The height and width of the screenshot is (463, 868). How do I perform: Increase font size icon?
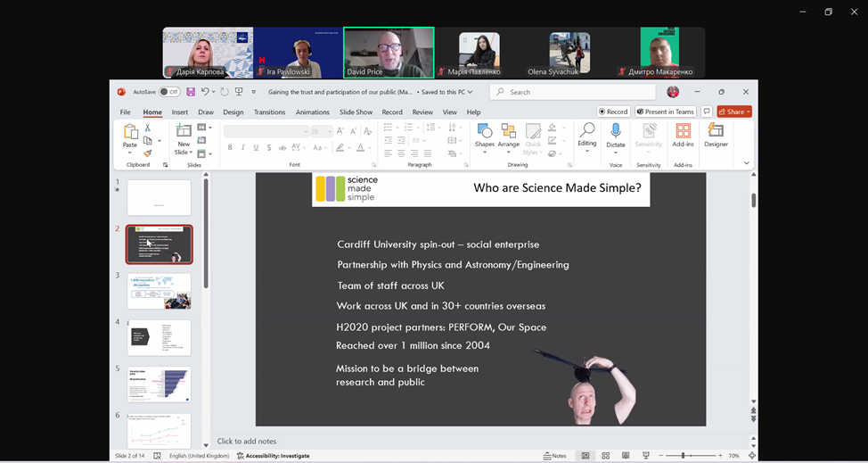point(340,131)
